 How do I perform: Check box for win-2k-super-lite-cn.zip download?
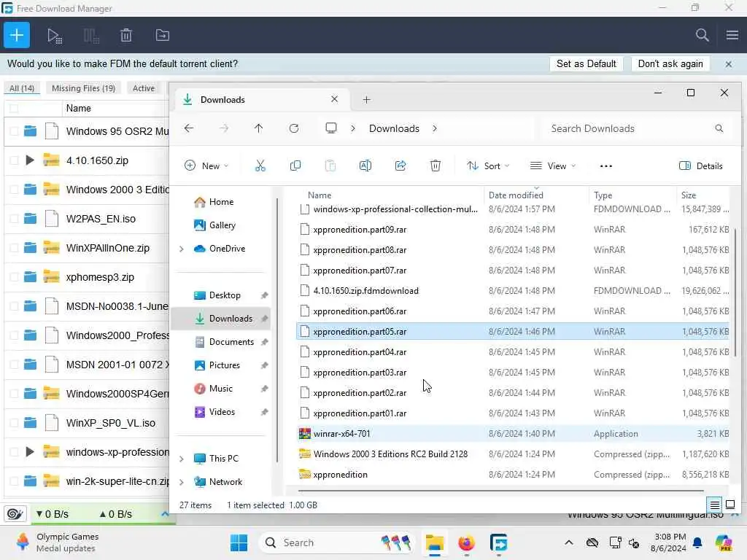pyautogui.click(x=14, y=481)
